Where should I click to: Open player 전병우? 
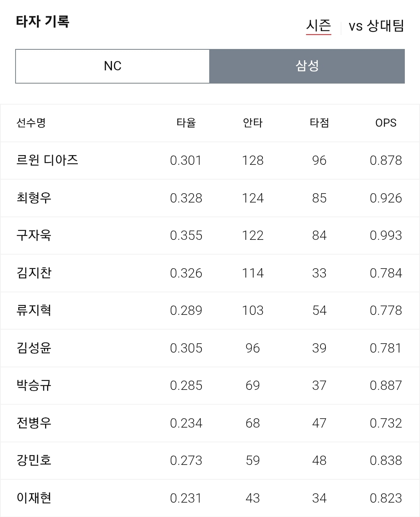coord(34,423)
